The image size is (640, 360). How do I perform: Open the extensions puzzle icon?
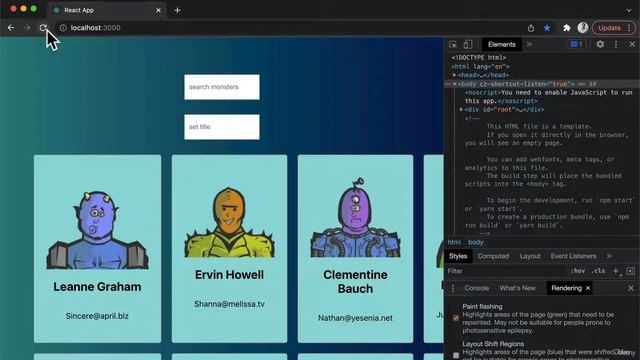pyautogui.click(x=567, y=28)
